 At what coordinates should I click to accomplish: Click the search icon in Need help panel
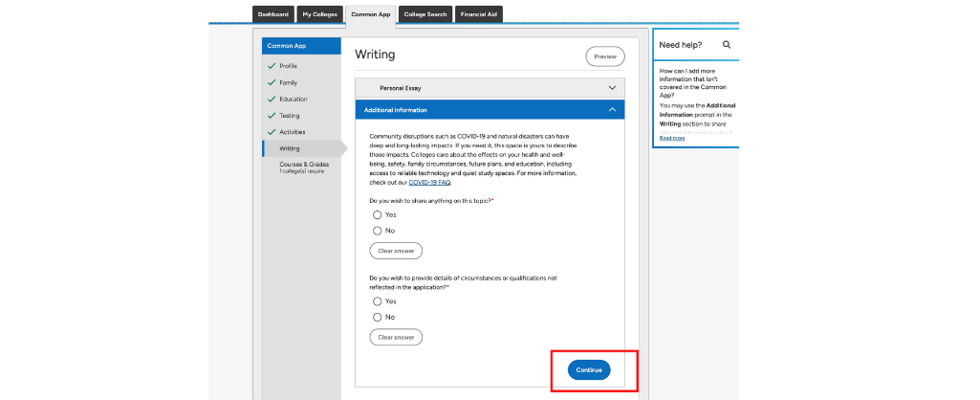pyautogui.click(x=727, y=45)
